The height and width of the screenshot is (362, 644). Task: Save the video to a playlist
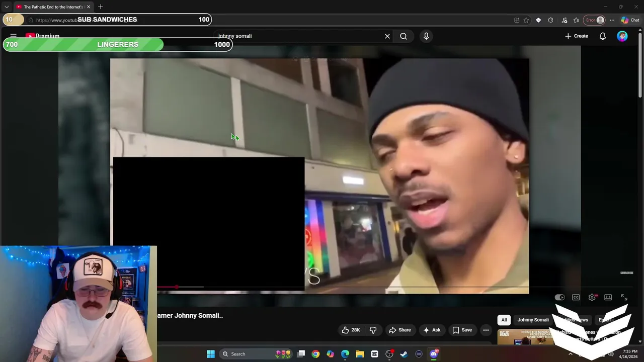coord(462,330)
